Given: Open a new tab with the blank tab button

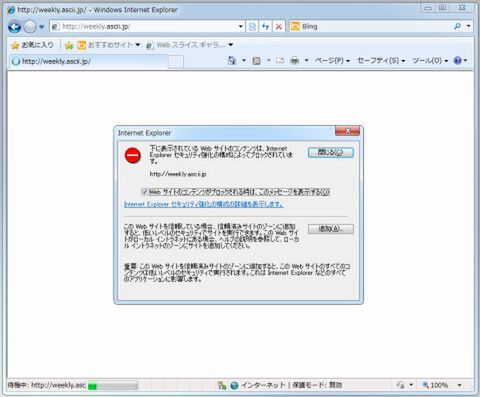Looking at the screenshot, I should pyautogui.click(x=176, y=62).
